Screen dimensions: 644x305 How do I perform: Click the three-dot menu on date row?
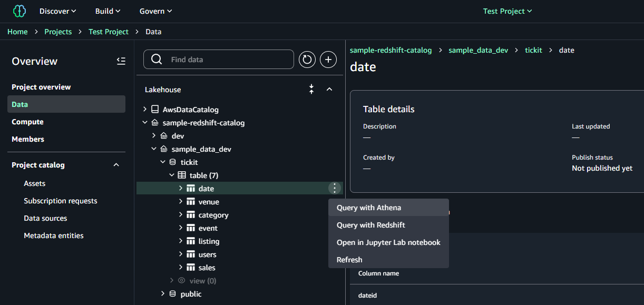(335, 188)
